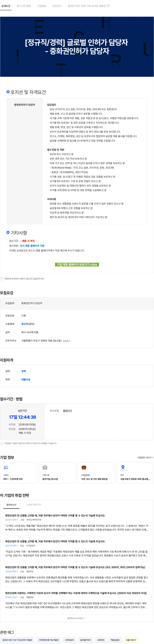This screenshot has height=644, width=154.
Task: Open 지도보기 map link
Action: click(x=66, y=341)
